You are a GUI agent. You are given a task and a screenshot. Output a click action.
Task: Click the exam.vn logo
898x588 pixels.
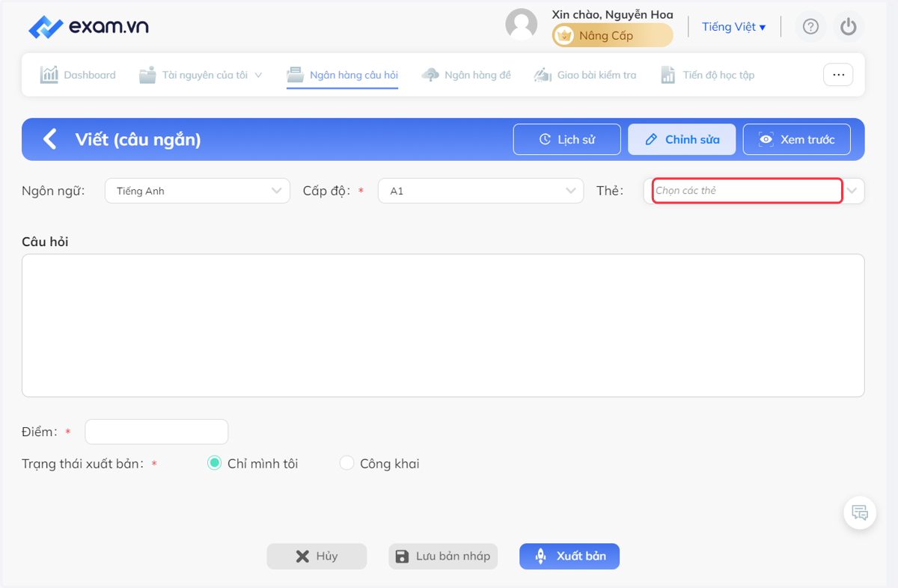(88, 26)
